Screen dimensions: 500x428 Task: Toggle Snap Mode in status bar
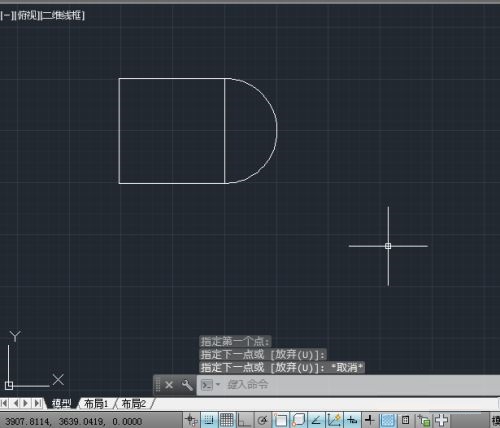click(209, 420)
